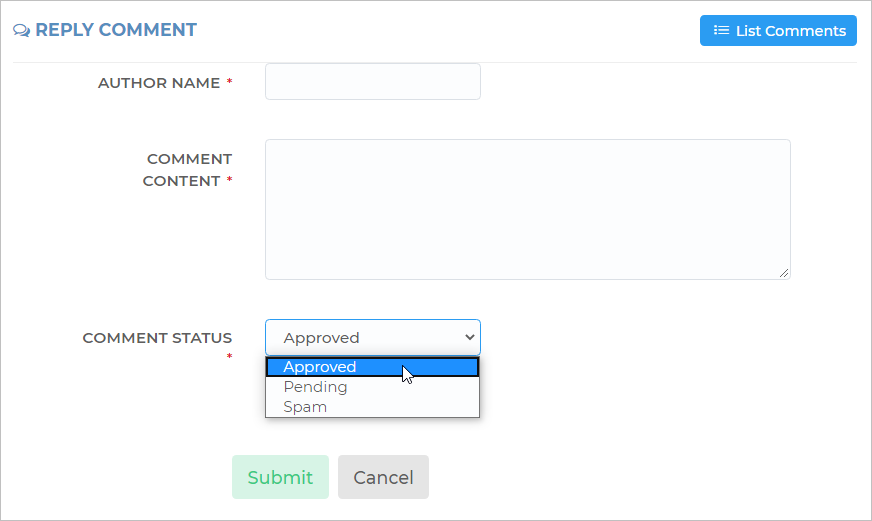Screen dimensions: 872x521
Task: Submit the reply comment form
Action: tap(280, 477)
